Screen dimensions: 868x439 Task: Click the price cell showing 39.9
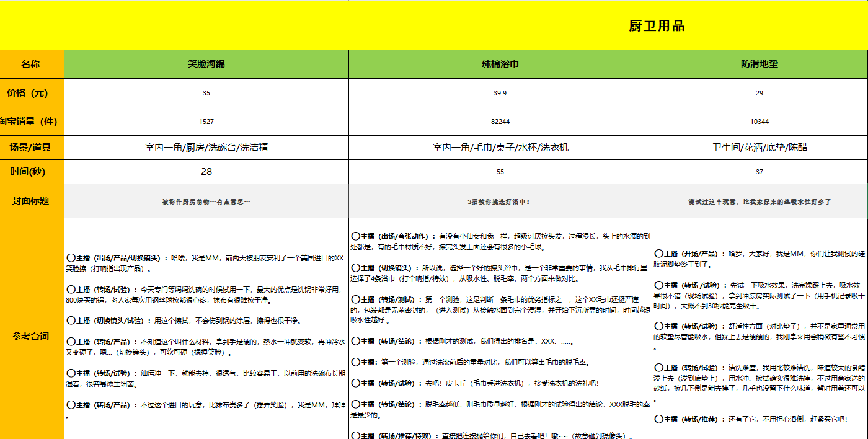(x=499, y=92)
